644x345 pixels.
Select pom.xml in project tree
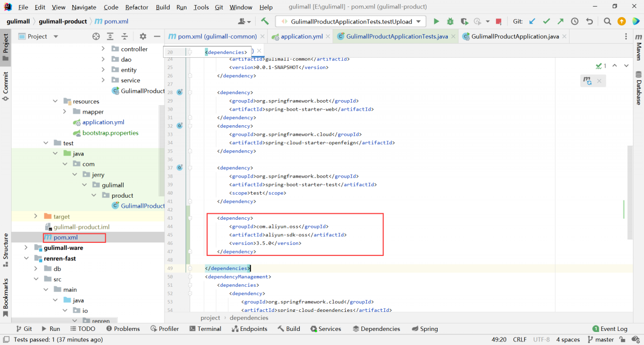pyautogui.click(x=65, y=237)
